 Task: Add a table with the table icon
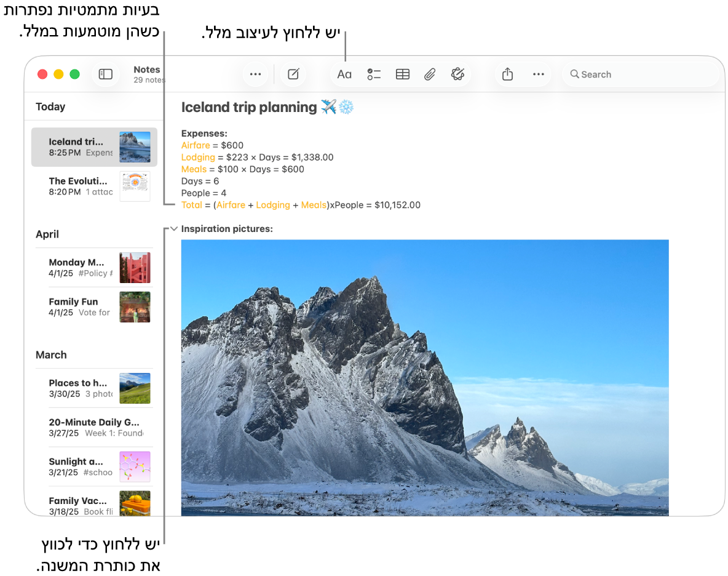(x=403, y=74)
